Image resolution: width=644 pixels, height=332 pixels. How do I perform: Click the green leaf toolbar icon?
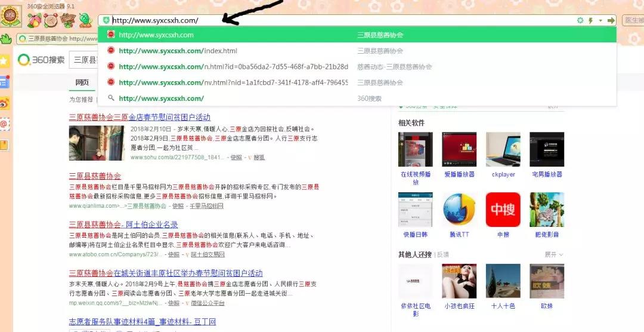pyautogui.click(x=85, y=20)
